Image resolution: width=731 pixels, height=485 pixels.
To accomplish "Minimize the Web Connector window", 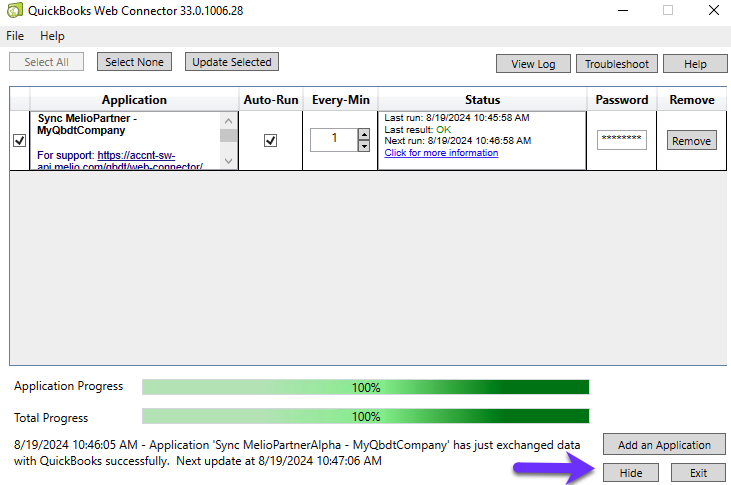I will coord(623,10).
